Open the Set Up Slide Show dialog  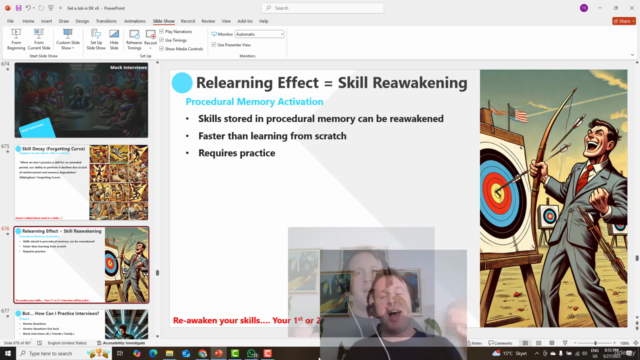pyautogui.click(x=96, y=40)
